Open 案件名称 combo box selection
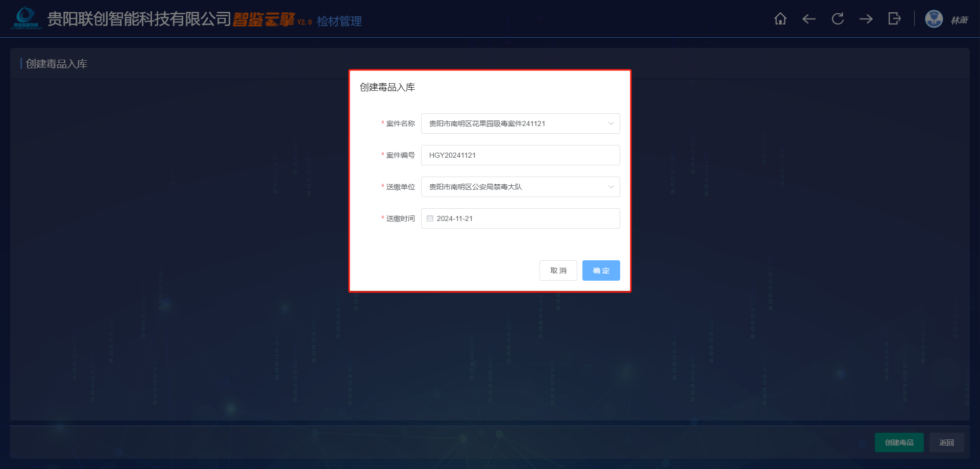980x469 pixels. pyautogui.click(x=520, y=124)
